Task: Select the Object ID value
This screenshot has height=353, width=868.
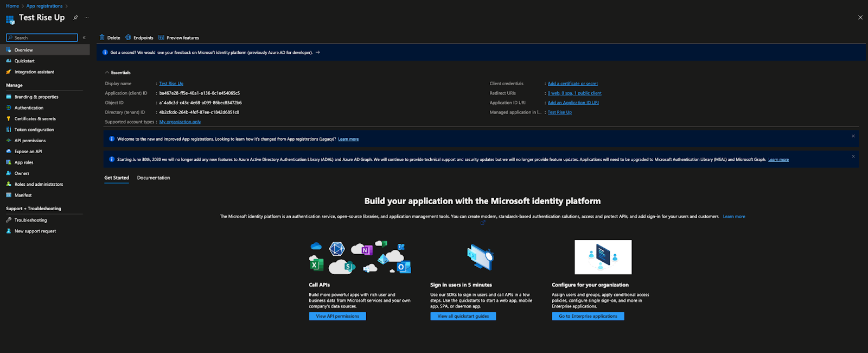Action: [x=200, y=103]
